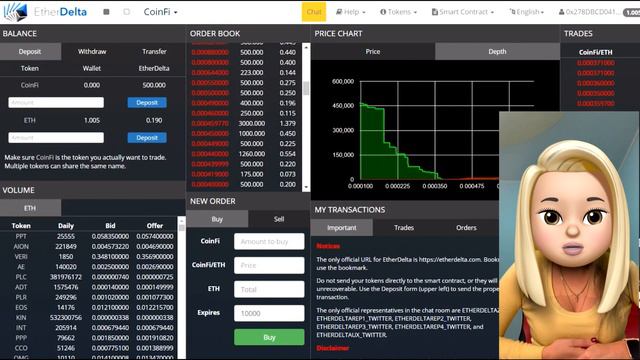Image resolution: width=640 pixels, height=360 pixels.
Task: Click the EtherDelta logo icon
Action: point(15,12)
